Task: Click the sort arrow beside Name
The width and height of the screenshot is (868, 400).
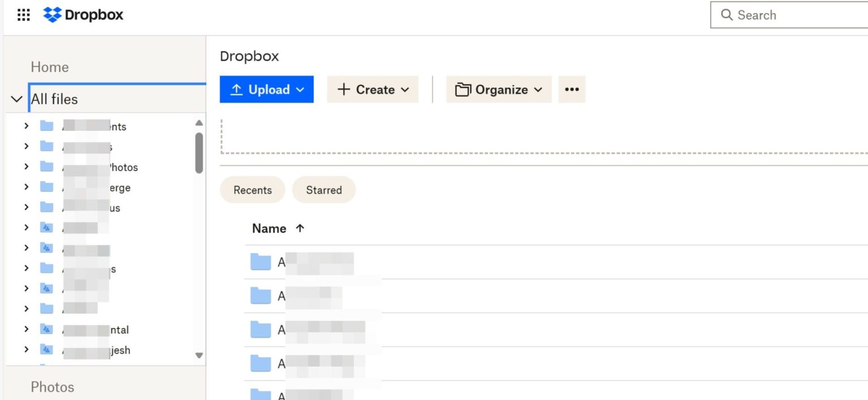Action: click(x=300, y=228)
